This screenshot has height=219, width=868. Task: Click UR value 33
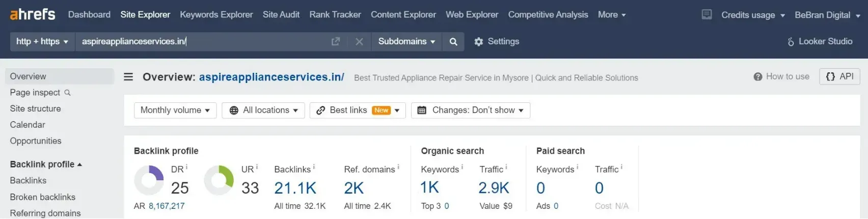click(x=250, y=188)
